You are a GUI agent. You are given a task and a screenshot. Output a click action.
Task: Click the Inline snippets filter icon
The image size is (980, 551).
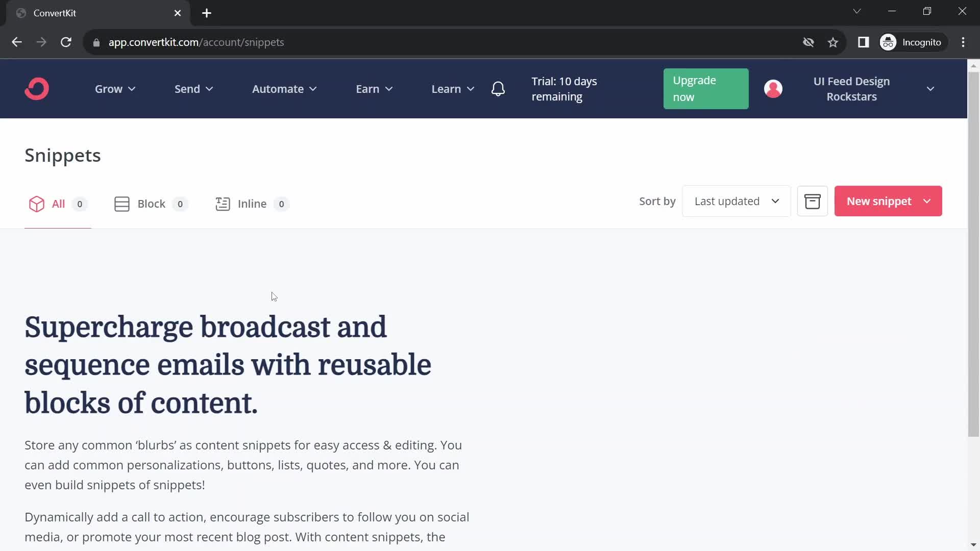(x=223, y=204)
